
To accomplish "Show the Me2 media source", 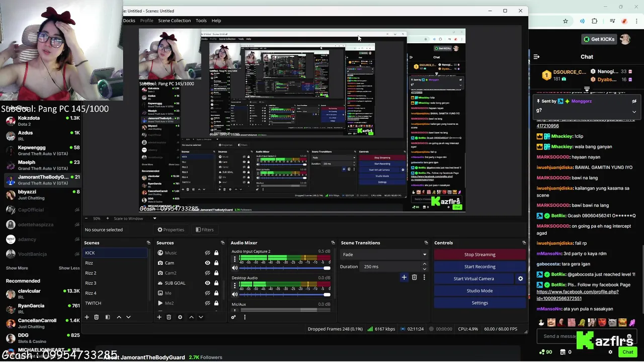I will 207,303.
